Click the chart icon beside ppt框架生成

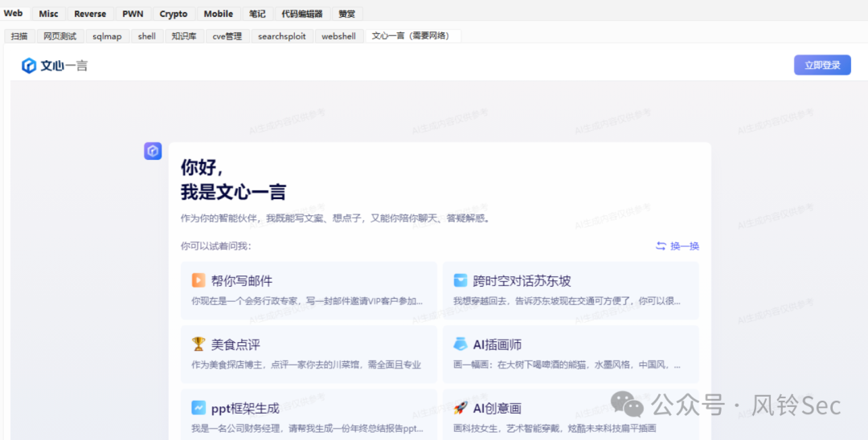199,408
